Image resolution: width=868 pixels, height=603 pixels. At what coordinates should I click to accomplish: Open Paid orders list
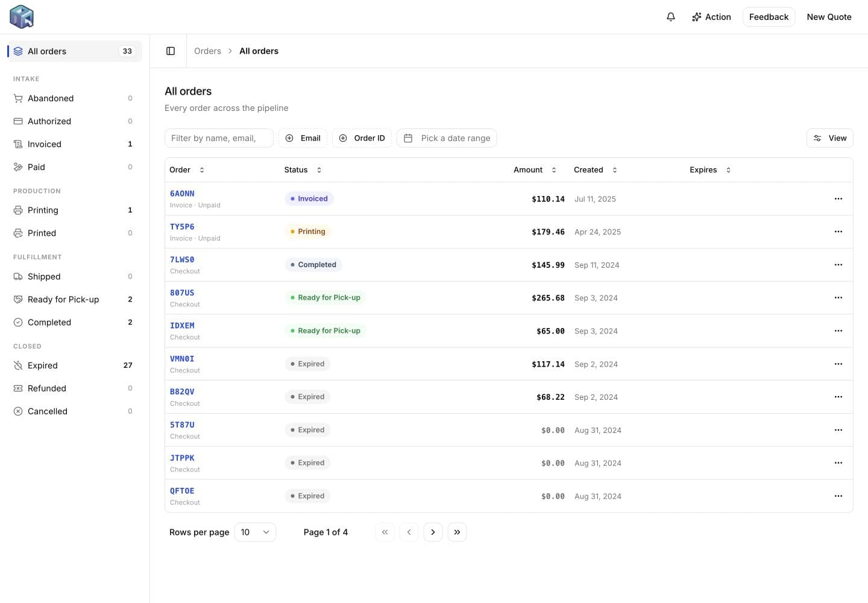click(75, 167)
